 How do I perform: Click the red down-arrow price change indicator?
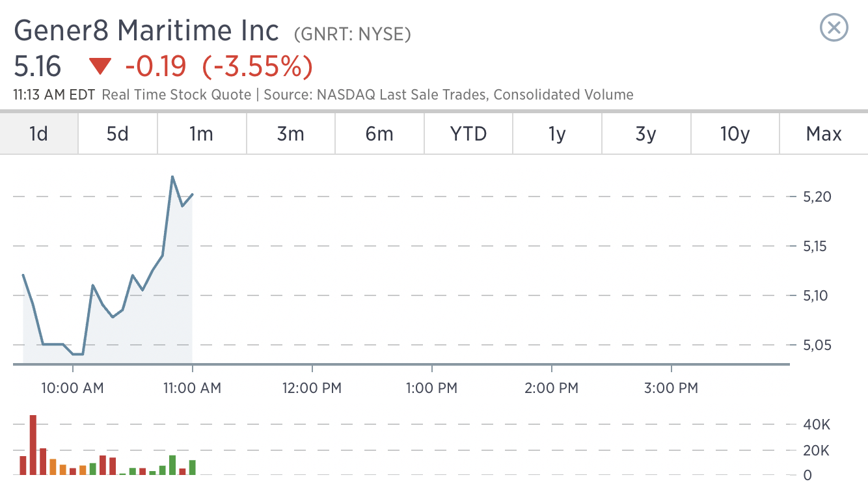(x=100, y=66)
